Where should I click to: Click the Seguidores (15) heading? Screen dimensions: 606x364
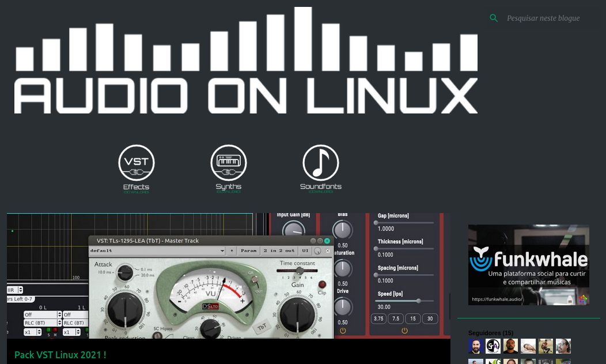click(491, 333)
